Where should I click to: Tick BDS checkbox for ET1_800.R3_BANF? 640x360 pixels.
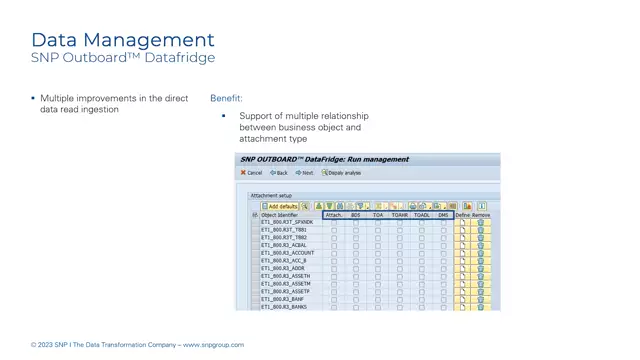coord(356,299)
